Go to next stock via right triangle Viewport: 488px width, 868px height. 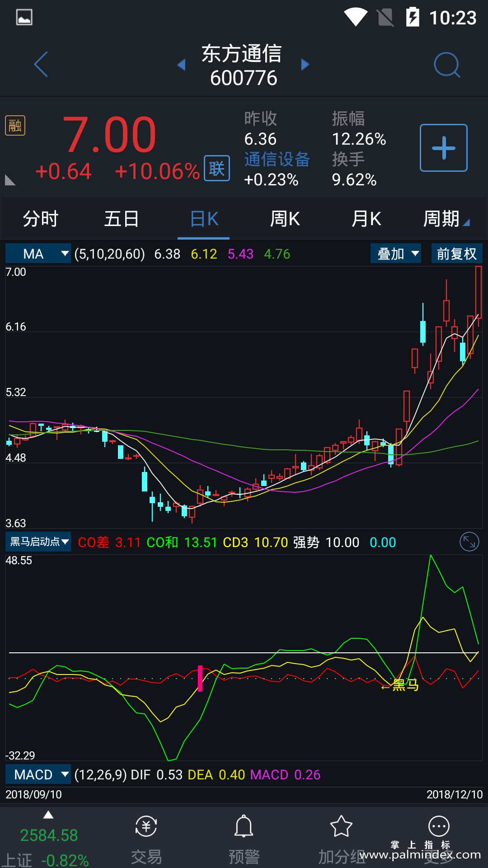point(305,65)
